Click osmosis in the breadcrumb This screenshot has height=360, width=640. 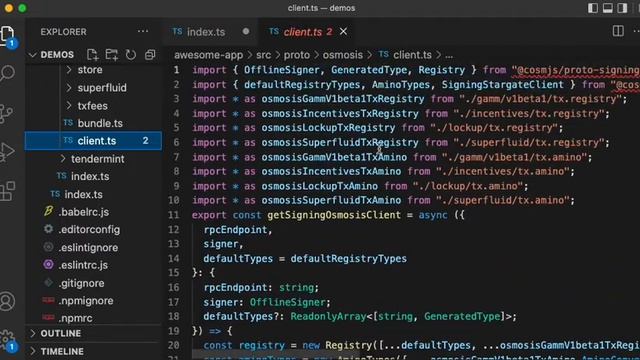pos(342,55)
